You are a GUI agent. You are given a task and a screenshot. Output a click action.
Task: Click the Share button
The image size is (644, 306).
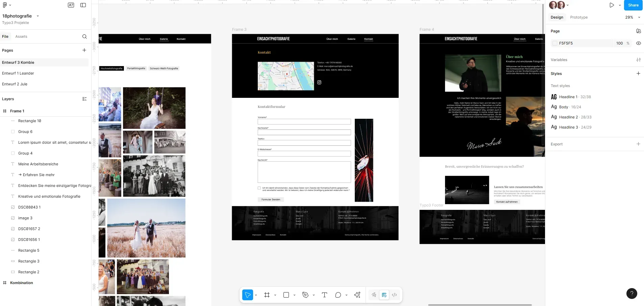633,5
